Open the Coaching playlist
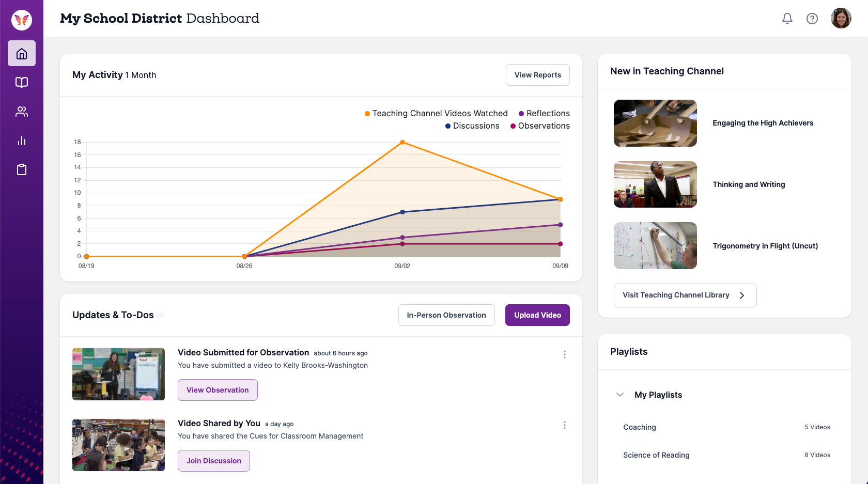The height and width of the screenshot is (484, 868). coord(639,427)
